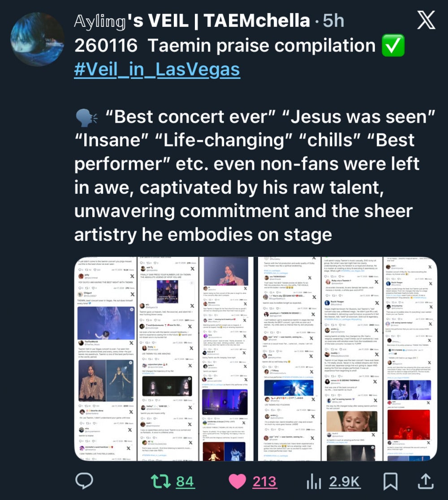This screenshot has height=500, width=448.
Task: Open the 2.9K views analytics count
Action: pyautogui.click(x=345, y=481)
